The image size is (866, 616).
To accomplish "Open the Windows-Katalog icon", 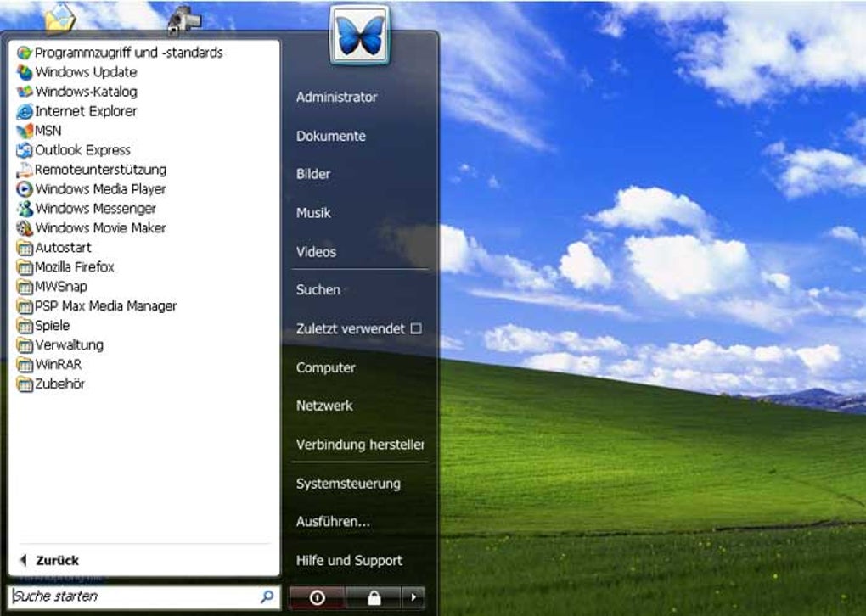I will coord(25,92).
